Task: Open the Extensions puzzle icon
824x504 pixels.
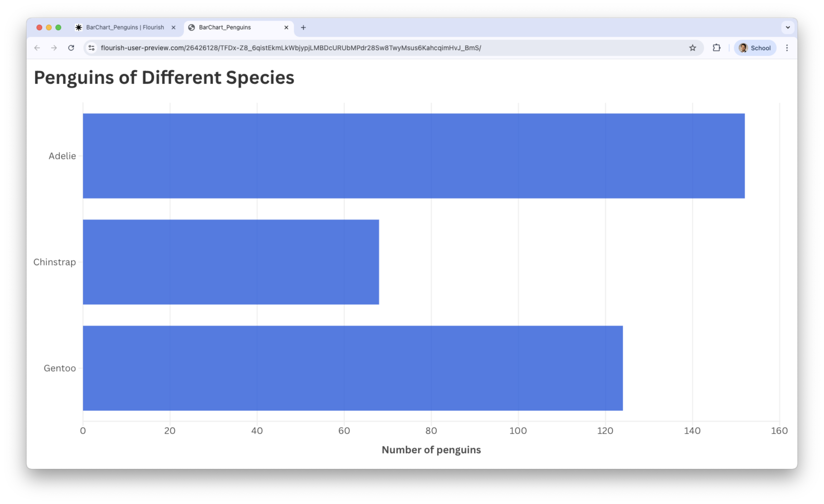Action: click(716, 48)
